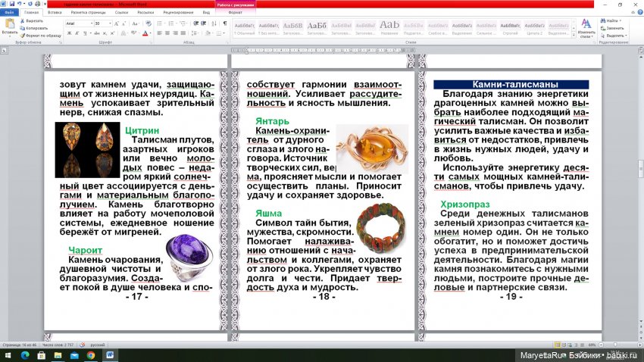Click the Cut (Вырезать) scissors icon
This screenshot has width=644, height=362.
[x=22, y=21]
